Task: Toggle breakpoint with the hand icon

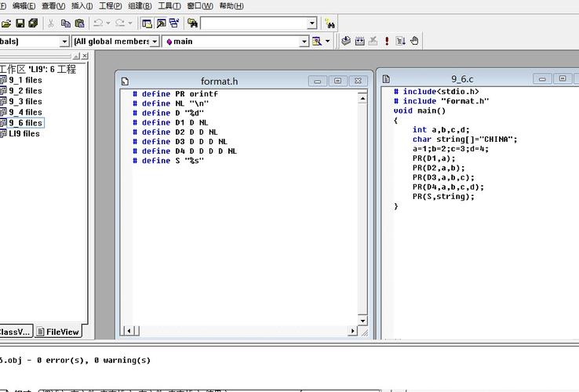Action: [414, 41]
